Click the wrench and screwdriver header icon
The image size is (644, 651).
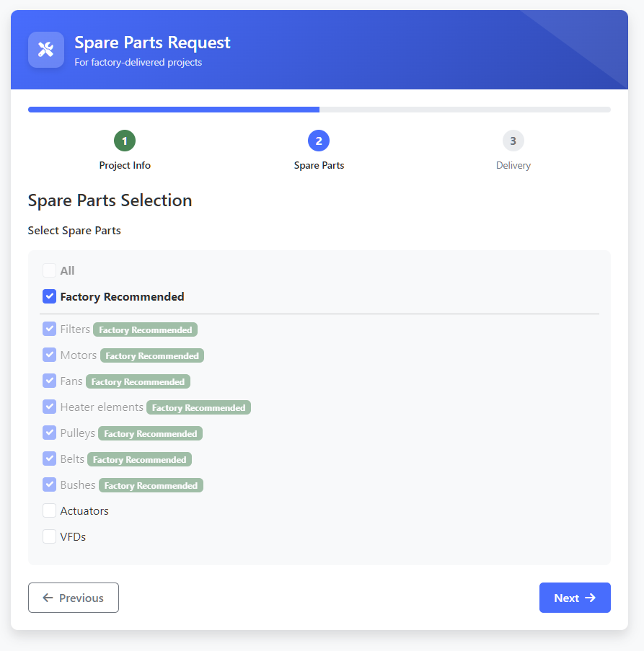click(x=45, y=50)
